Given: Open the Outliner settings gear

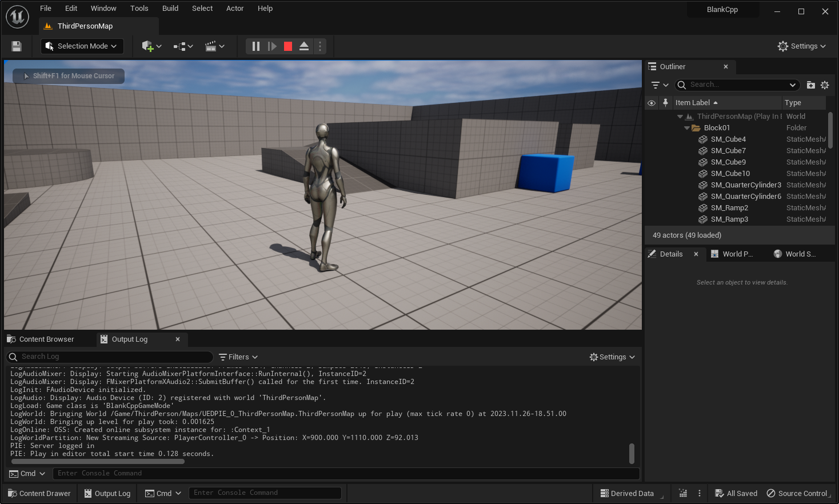Looking at the screenshot, I should [825, 85].
